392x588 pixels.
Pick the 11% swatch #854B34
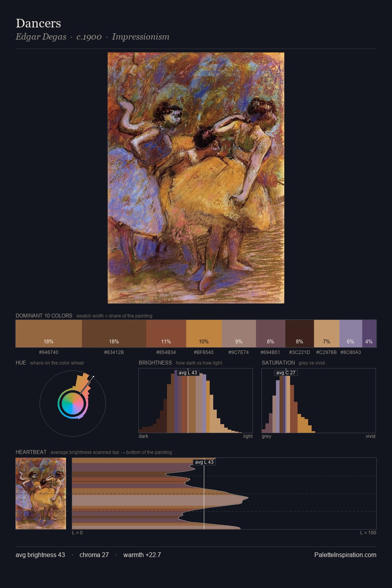pyautogui.click(x=166, y=334)
